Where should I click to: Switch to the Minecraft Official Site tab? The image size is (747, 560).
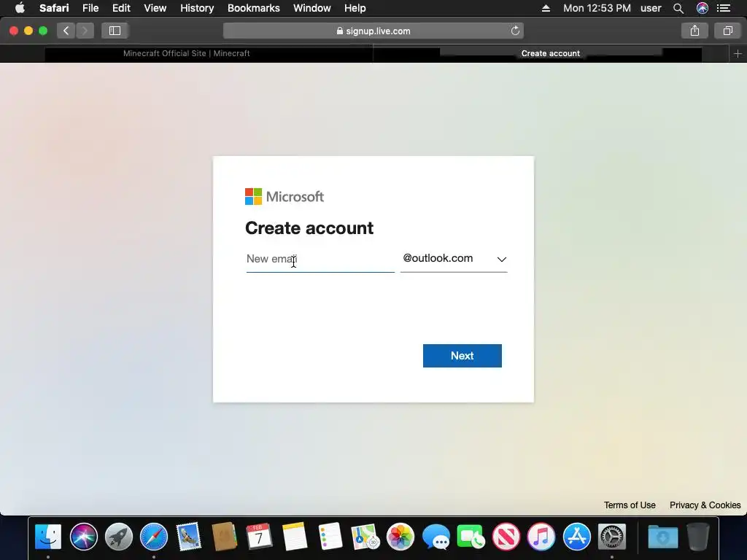pos(186,53)
